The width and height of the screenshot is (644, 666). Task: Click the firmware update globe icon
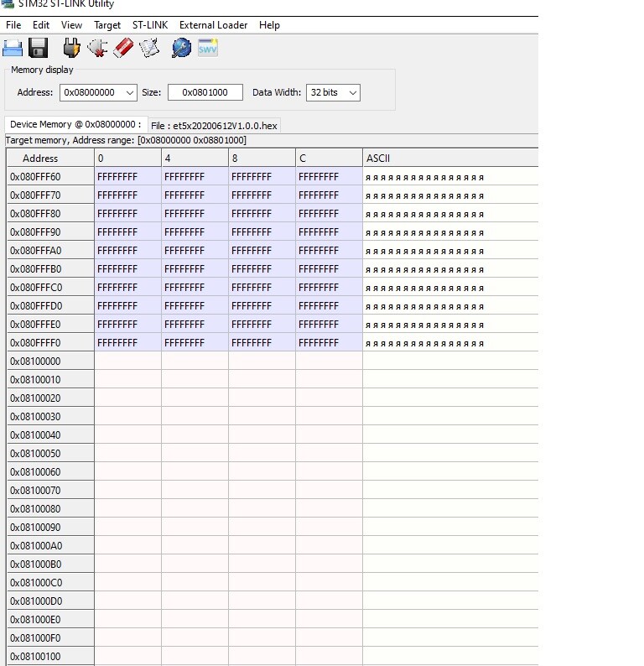181,48
